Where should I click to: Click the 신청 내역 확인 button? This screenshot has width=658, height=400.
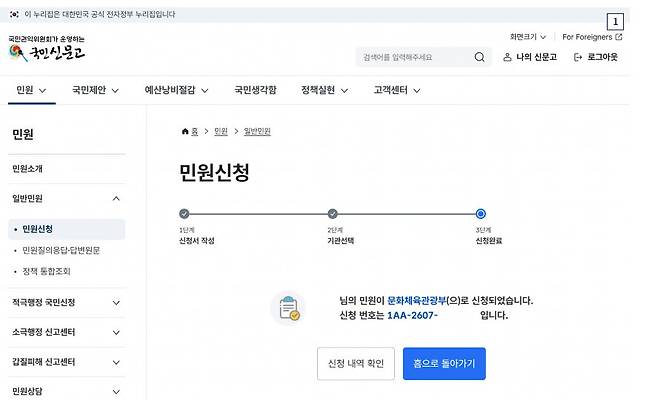point(356,363)
